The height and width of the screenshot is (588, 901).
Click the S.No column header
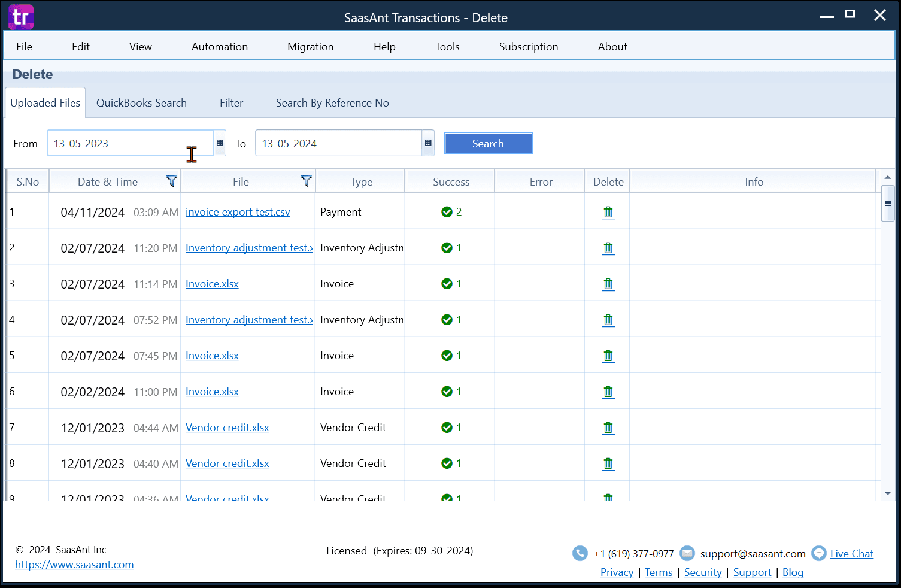[28, 181]
